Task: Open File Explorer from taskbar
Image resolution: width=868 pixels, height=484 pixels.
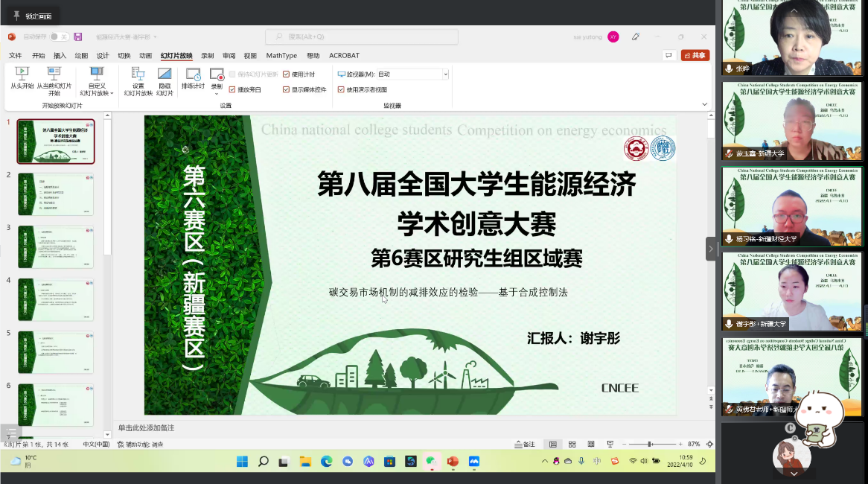Action: pos(305,462)
